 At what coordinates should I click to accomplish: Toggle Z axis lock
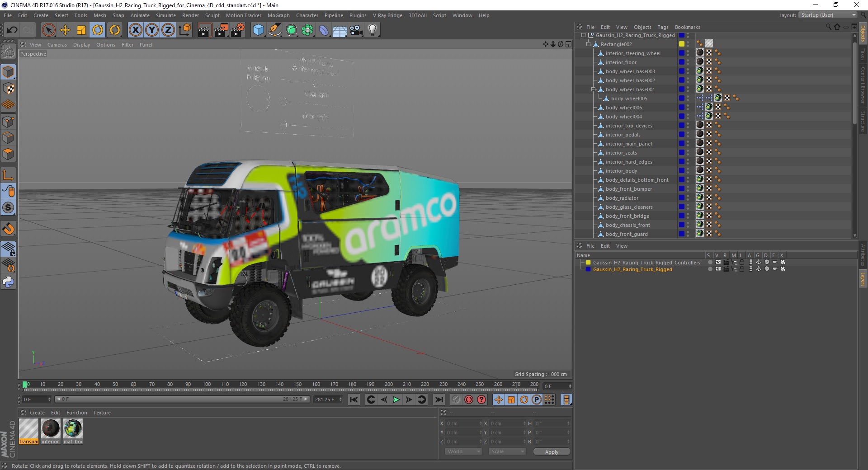tap(168, 30)
